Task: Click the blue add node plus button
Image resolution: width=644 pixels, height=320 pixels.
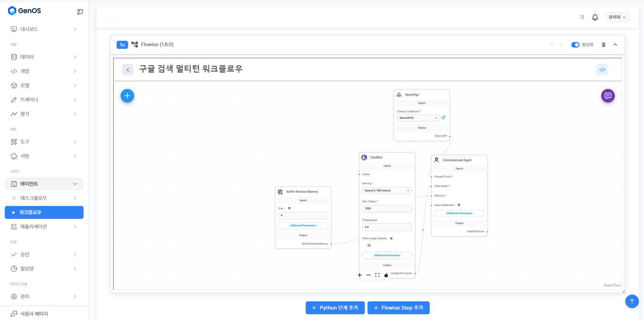Action: pyautogui.click(x=127, y=96)
